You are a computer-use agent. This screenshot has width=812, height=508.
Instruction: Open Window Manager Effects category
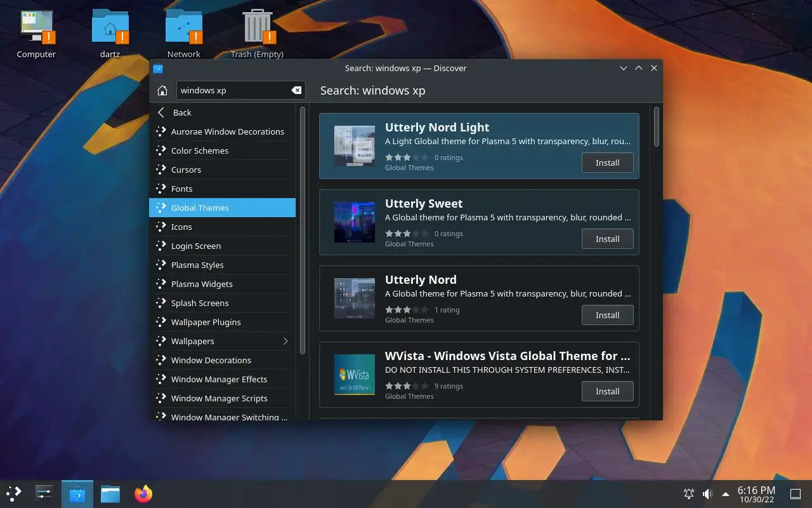pos(222,379)
